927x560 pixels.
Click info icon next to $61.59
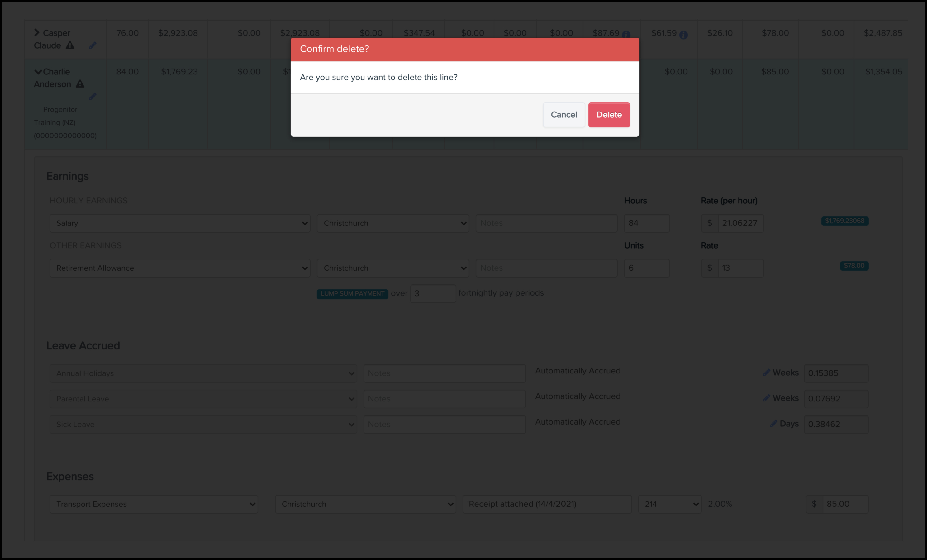click(x=683, y=35)
